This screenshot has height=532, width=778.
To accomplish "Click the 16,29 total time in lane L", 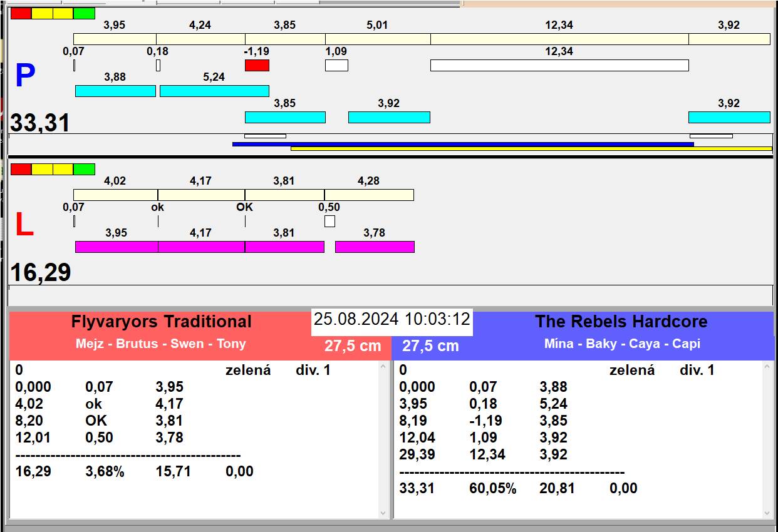I will point(41,273).
